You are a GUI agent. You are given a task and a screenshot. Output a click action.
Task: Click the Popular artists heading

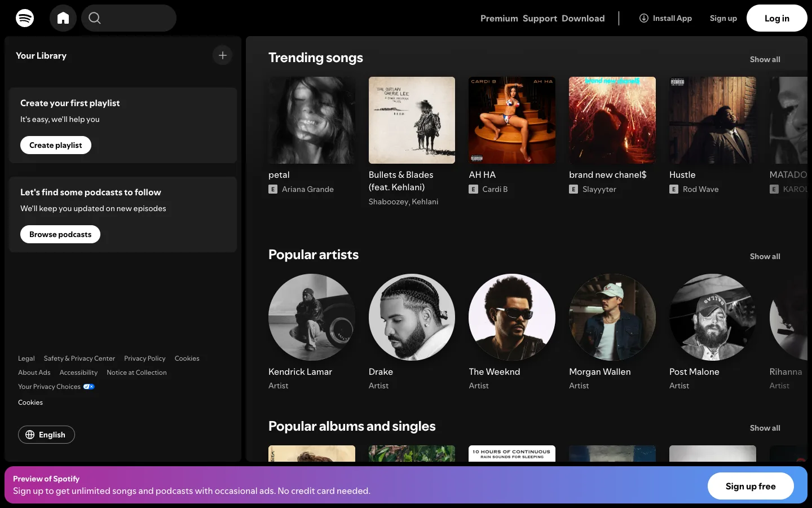[314, 255]
